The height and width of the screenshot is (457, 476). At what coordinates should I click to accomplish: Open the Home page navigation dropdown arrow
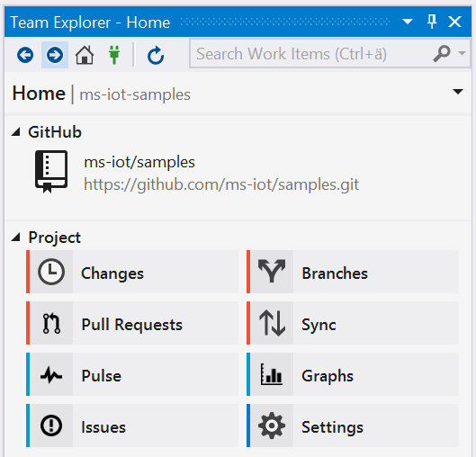(x=458, y=92)
